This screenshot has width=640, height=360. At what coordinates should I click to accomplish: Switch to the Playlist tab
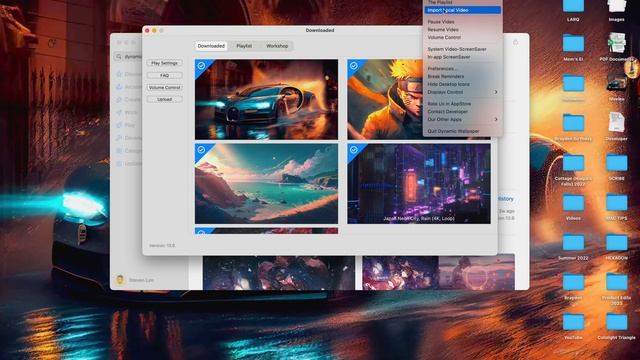pos(244,46)
